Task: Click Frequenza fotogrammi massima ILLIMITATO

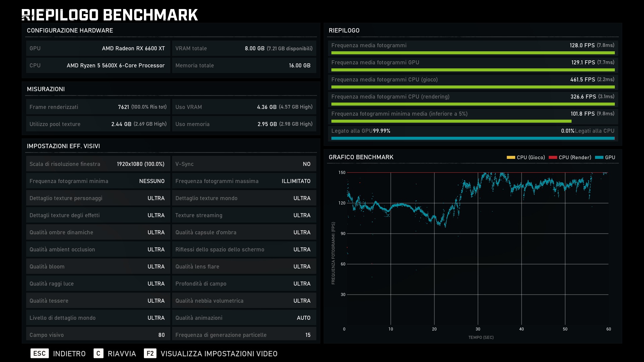Action: click(244, 181)
